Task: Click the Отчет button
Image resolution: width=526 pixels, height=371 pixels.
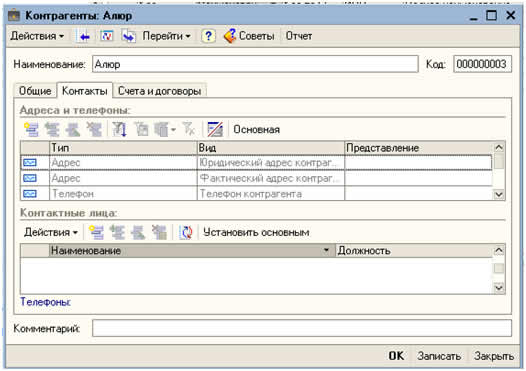Action: point(299,36)
